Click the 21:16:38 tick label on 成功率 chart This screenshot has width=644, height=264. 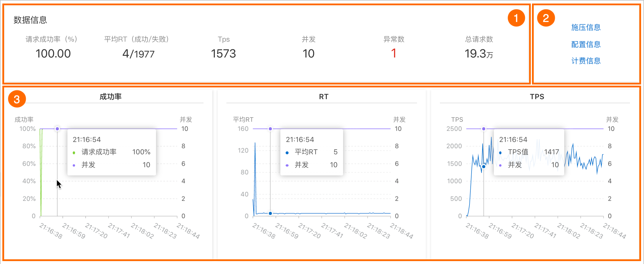[51, 231]
